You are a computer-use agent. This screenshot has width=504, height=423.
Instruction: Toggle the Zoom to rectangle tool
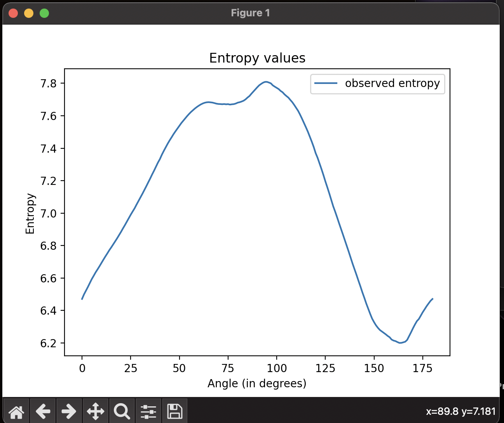[x=122, y=411]
